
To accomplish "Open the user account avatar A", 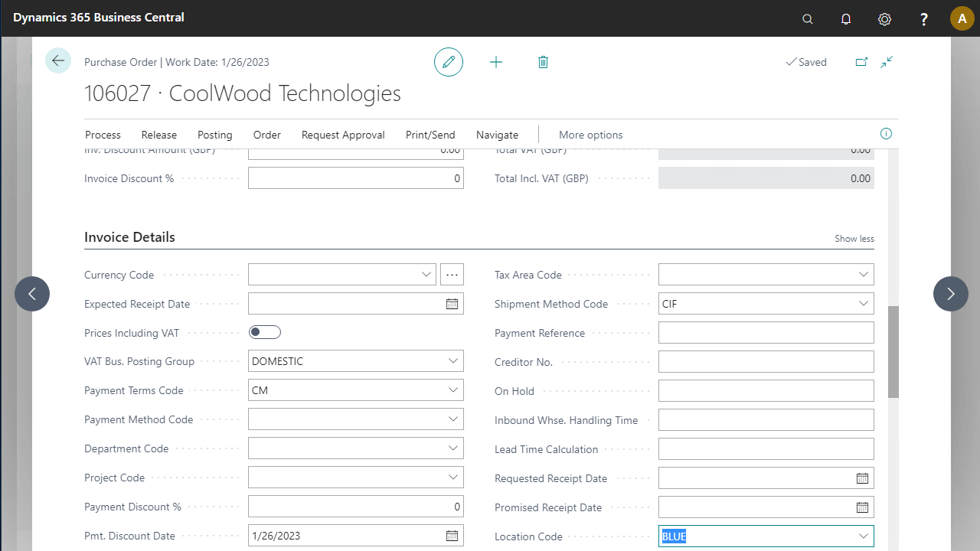I will click(x=962, y=18).
